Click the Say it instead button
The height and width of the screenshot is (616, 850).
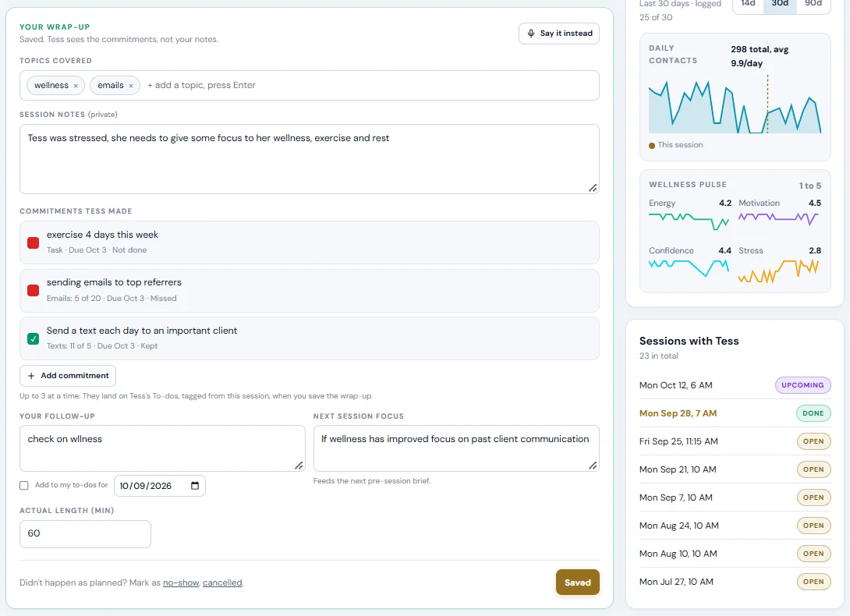[559, 33]
